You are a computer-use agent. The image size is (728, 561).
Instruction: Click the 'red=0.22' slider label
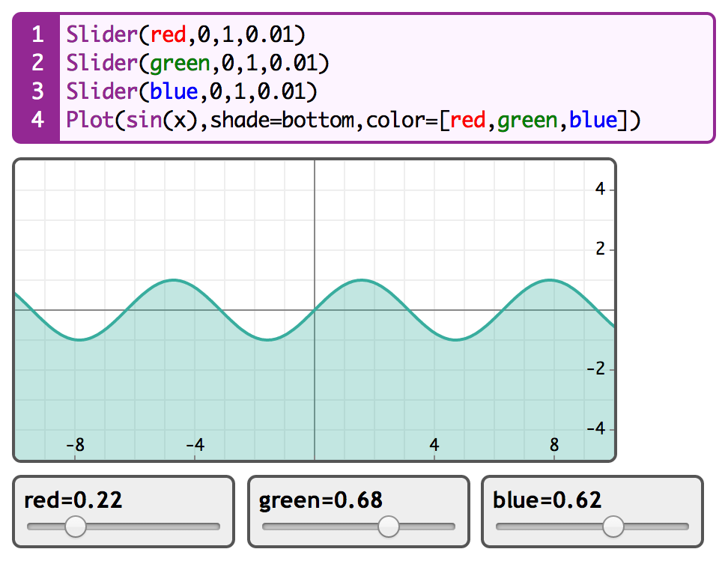pos(73,500)
